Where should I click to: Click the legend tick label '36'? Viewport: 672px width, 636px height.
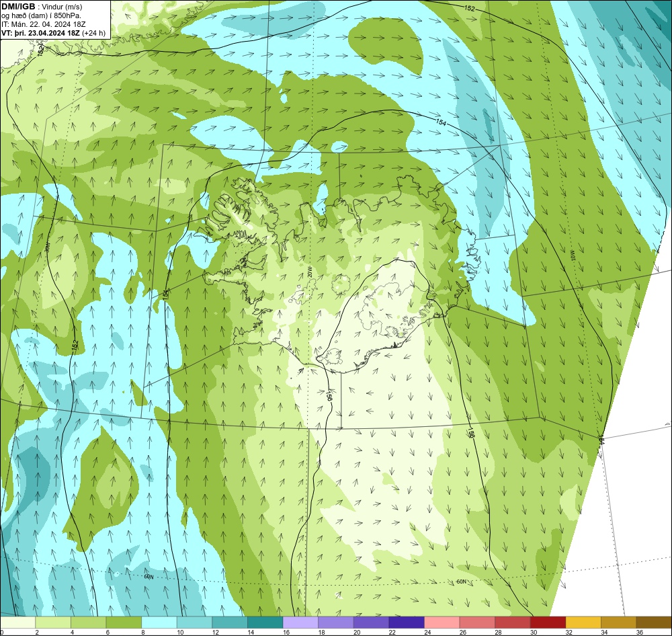[640, 632]
